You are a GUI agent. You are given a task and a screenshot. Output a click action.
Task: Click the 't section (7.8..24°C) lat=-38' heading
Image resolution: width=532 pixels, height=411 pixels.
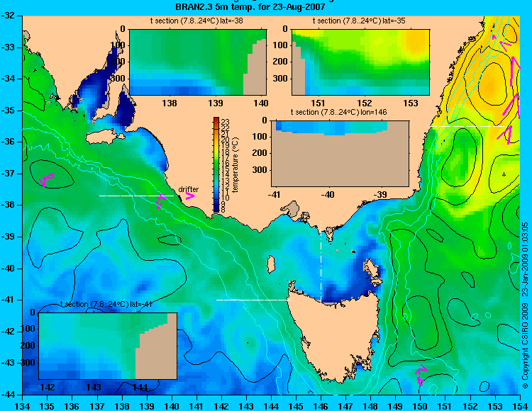tap(196, 21)
